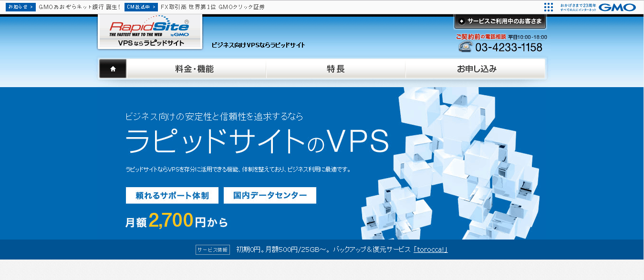Viewport: 644px width, 280px height.
Task: Open FX取引高 世界第1位 GMOクリック証券 link
Action: (x=213, y=7)
